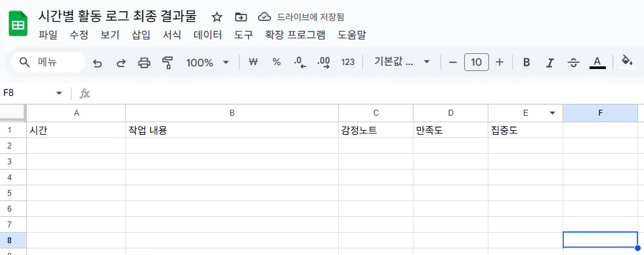Activate the paint format tool
Screen dimensions: 644x255
click(x=167, y=63)
